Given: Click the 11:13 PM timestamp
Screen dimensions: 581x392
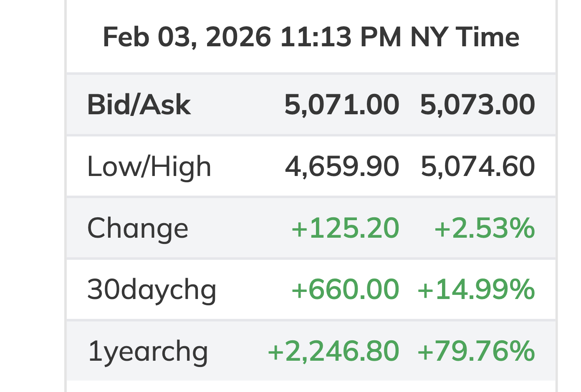Looking at the screenshot, I should 340,37.
